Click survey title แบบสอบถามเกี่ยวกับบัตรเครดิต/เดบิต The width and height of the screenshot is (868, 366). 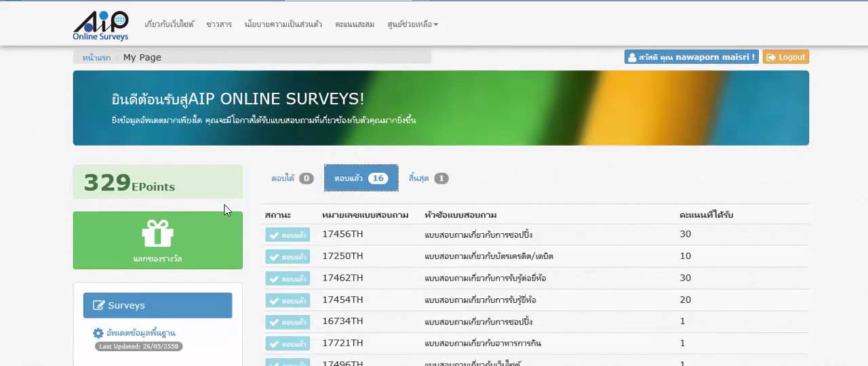(489, 256)
